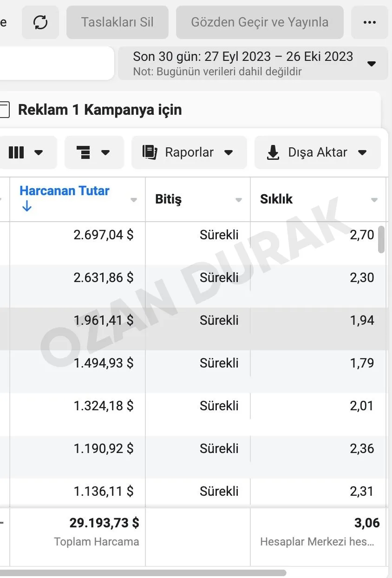Click the horizontal scrollbar at bottom
Image resolution: width=392 pixels, height=578 pixels.
tap(139, 573)
